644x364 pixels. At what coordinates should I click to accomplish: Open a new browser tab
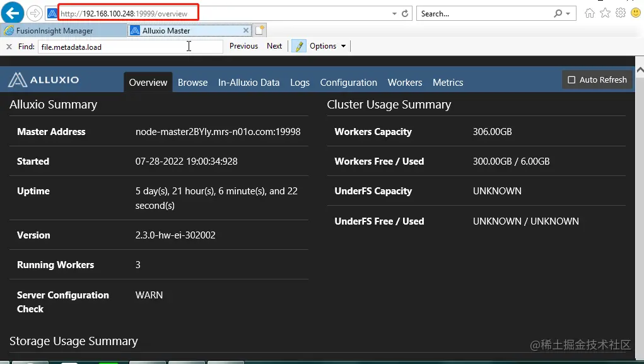pos(260,30)
